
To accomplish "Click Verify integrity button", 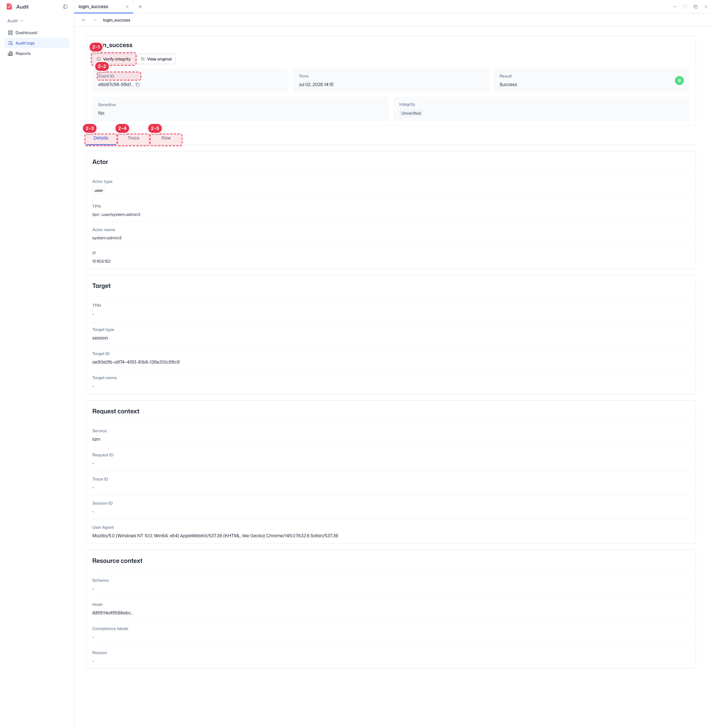I will pos(114,59).
